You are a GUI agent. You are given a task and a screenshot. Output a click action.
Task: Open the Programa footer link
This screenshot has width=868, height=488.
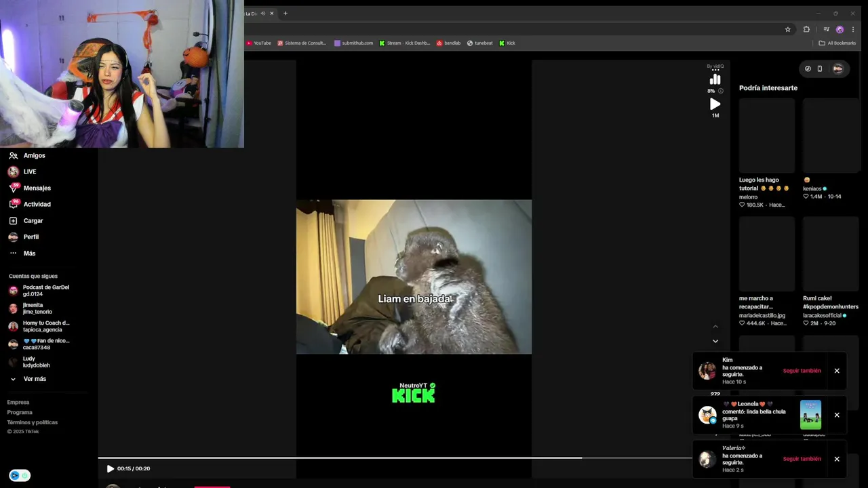[20, 413]
